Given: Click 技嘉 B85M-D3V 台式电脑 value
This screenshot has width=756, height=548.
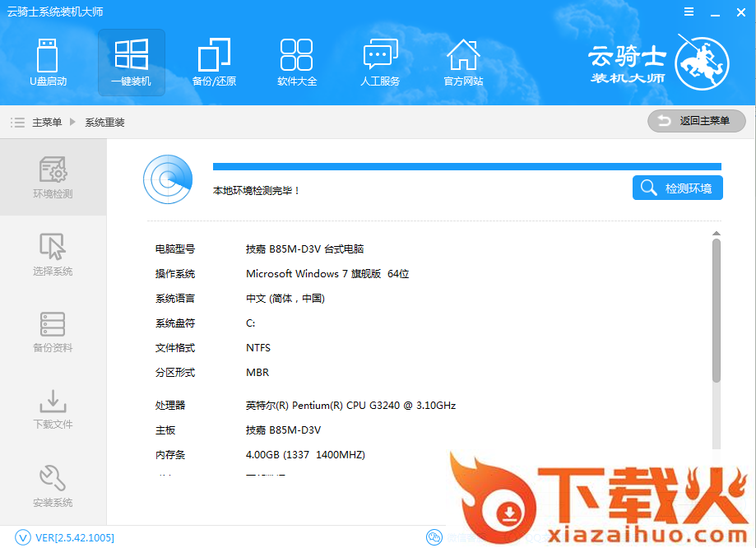Looking at the screenshot, I should click(x=304, y=249).
